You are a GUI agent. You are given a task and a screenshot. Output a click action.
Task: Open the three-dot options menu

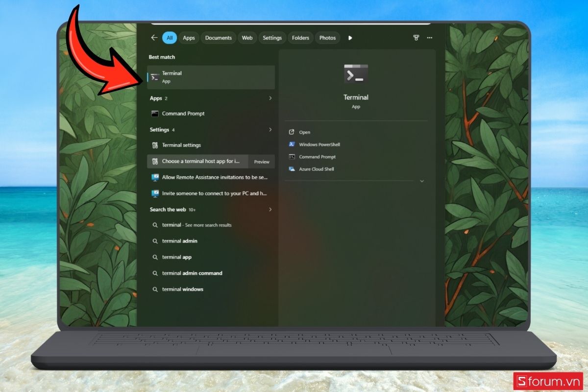coord(430,38)
